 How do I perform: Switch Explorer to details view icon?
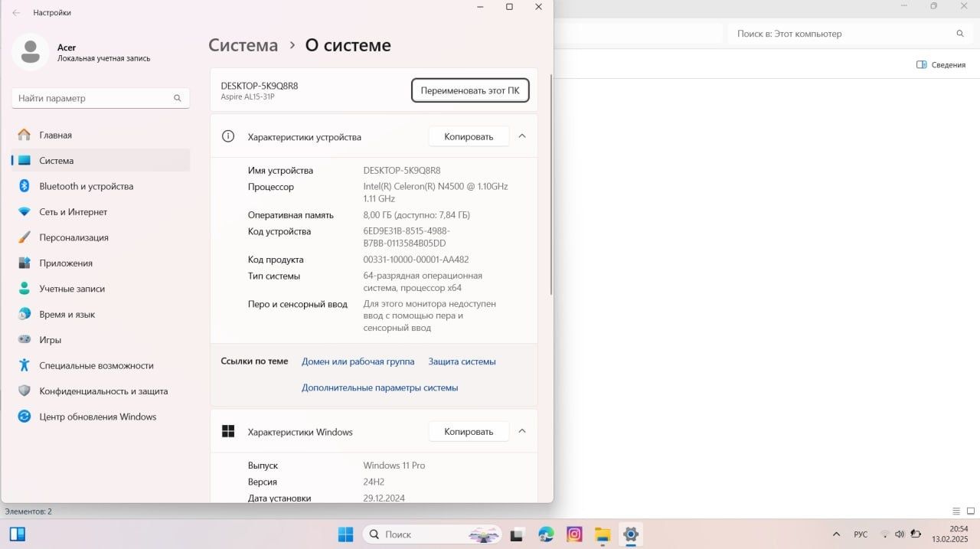pyautogui.click(x=956, y=511)
